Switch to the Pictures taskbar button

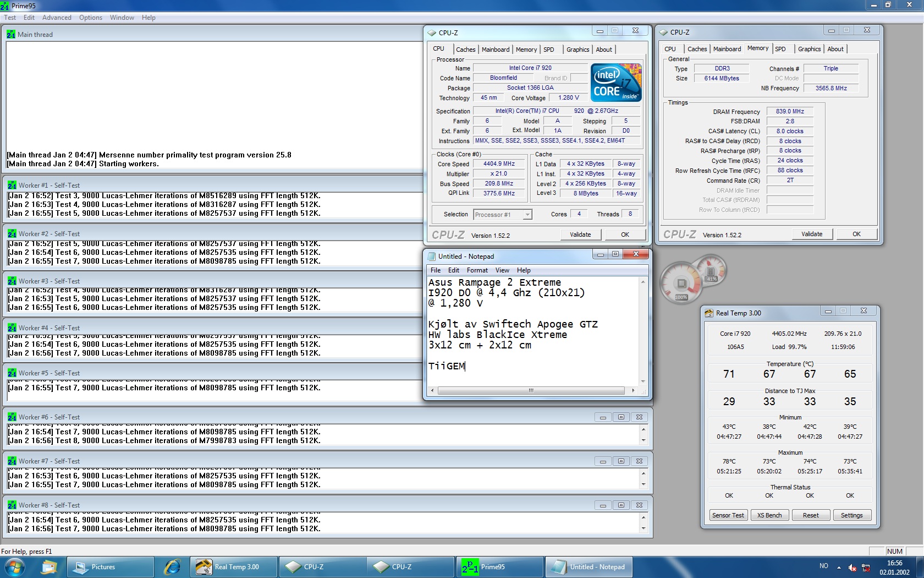pos(111,567)
